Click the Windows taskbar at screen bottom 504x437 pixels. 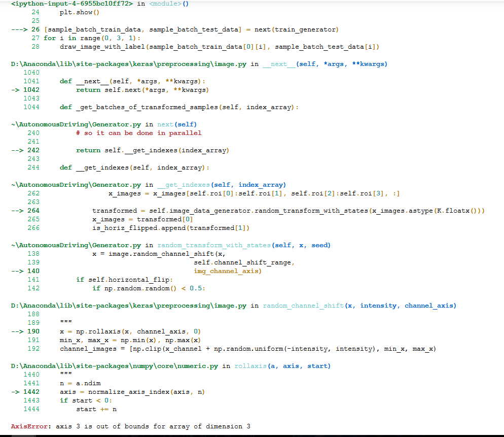tap(252, 434)
